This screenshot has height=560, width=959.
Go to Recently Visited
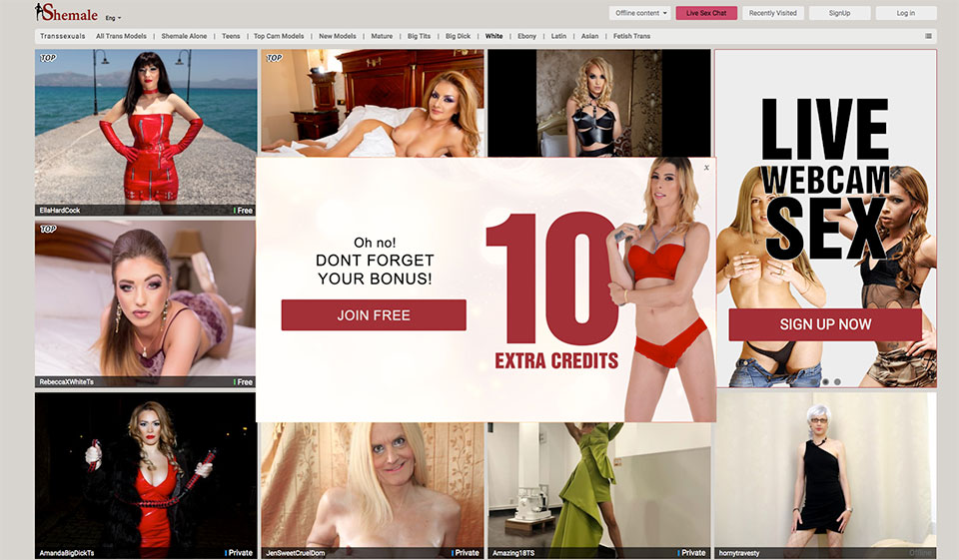(773, 13)
